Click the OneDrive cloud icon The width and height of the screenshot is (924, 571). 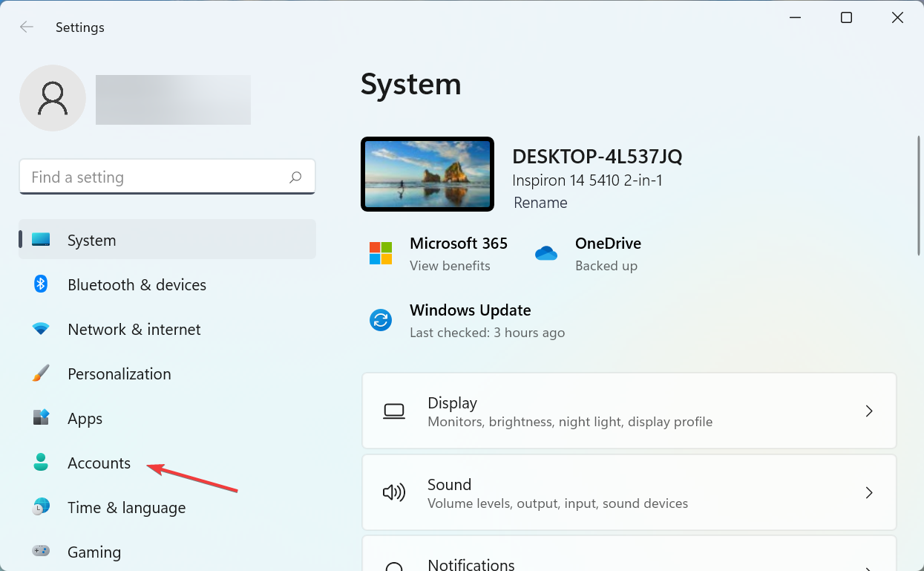(x=546, y=253)
